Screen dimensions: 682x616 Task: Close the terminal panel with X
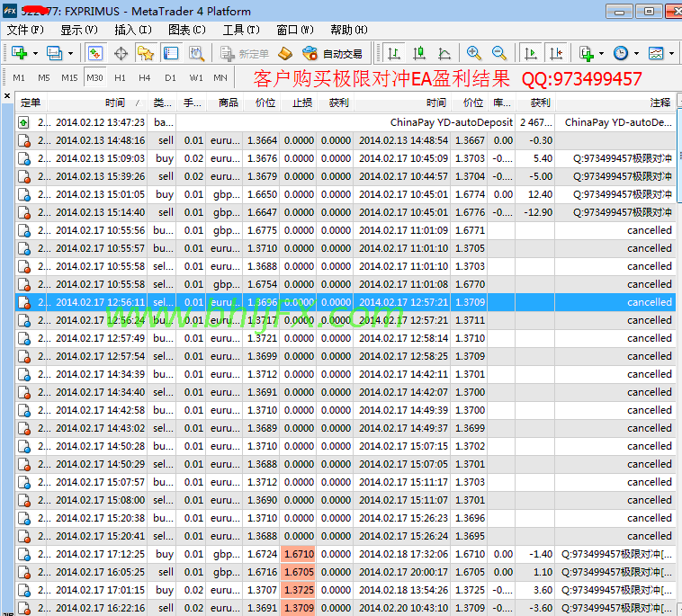point(7,95)
